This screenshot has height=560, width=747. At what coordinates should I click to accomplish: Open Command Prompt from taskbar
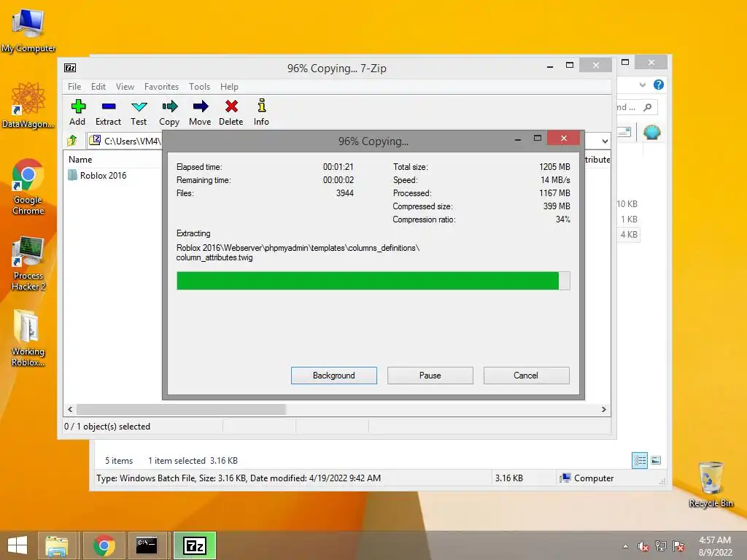click(147, 545)
